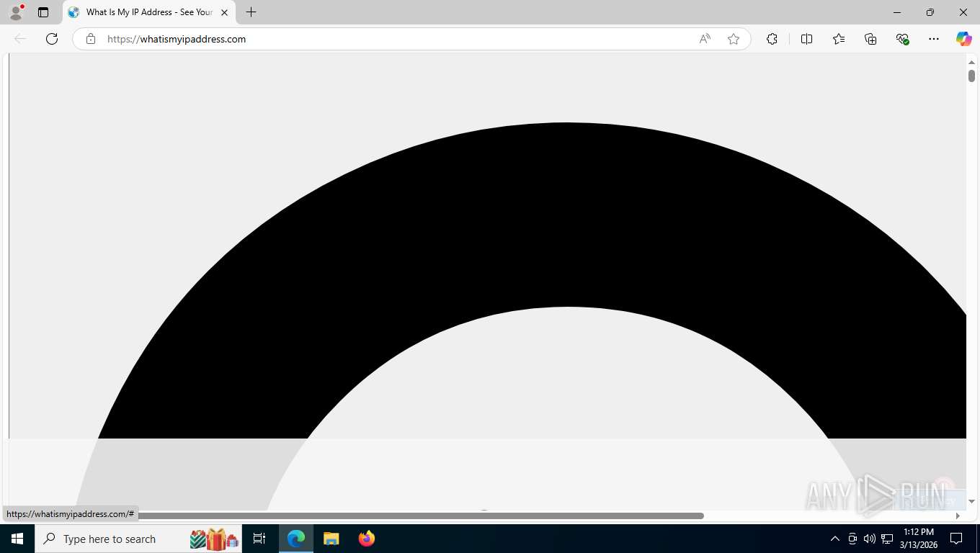Viewport: 980px width, 553px height.
Task: Open the notifications center icon
Action: [956, 539]
